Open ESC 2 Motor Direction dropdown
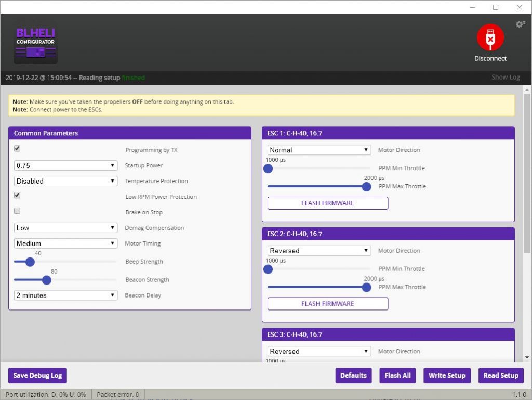 319,251
